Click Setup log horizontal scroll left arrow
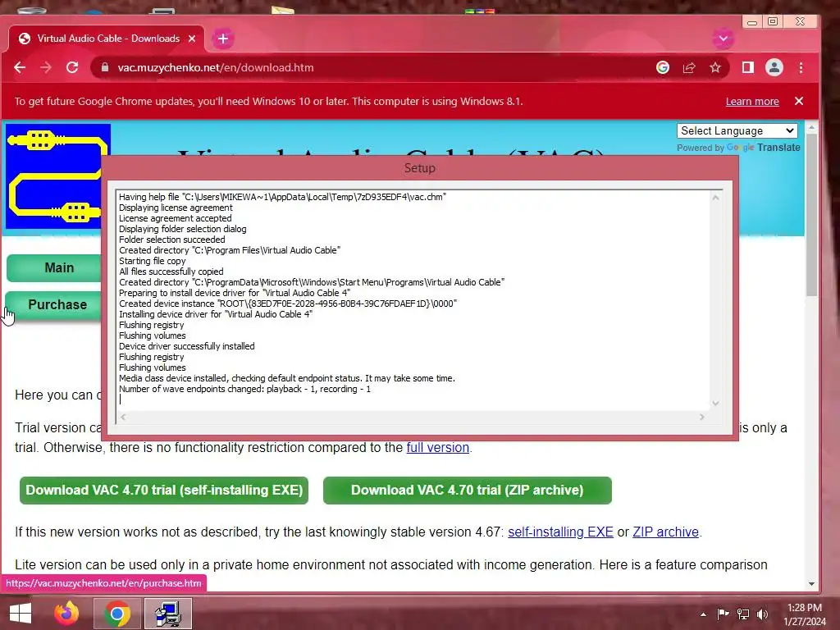The width and height of the screenshot is (840, 630). click(x=123, y=417)
